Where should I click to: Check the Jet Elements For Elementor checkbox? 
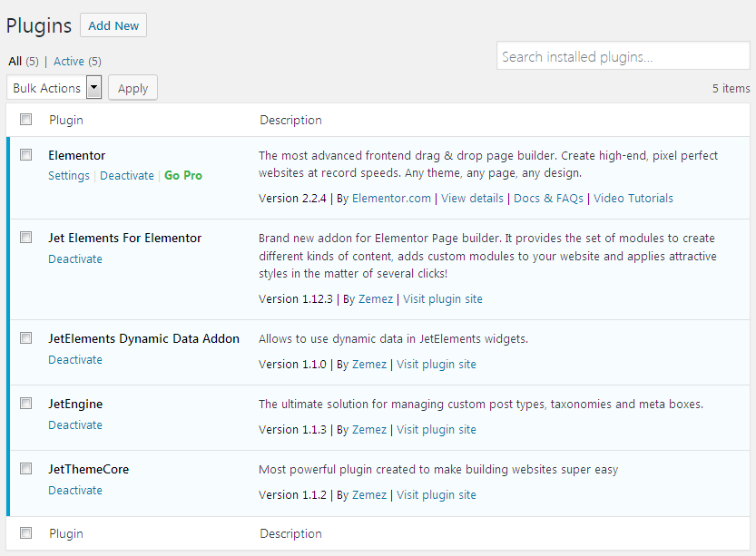(x=25, y=237)
